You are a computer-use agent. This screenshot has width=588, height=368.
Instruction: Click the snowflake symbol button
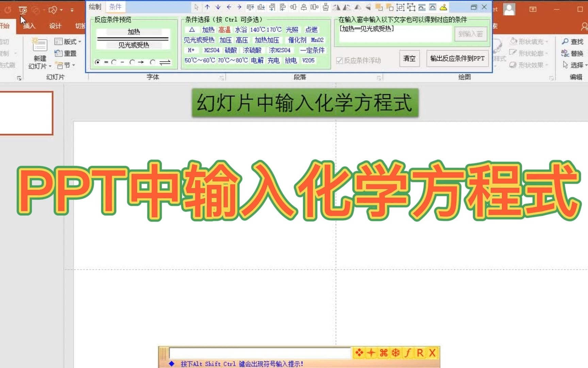[396, 353]
